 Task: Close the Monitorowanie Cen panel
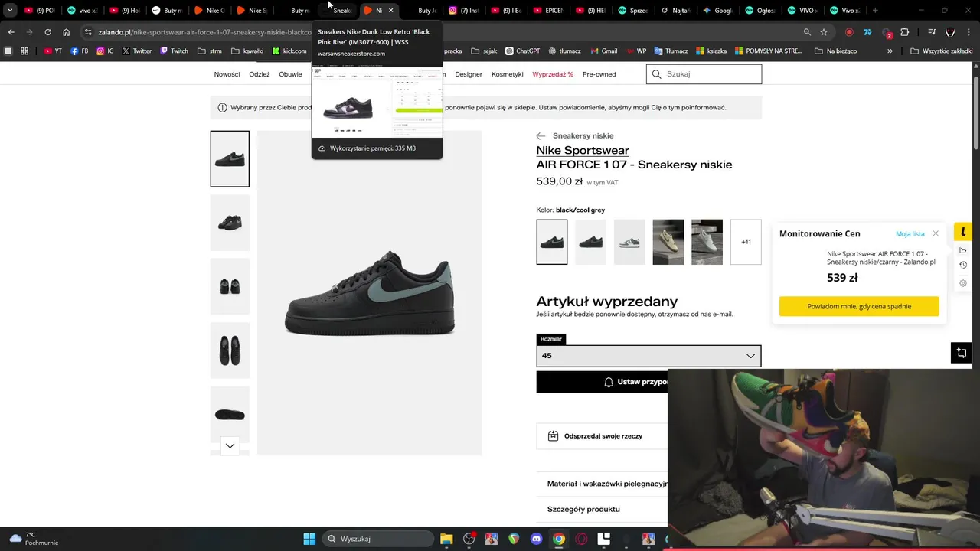click(x=936, y=233)
